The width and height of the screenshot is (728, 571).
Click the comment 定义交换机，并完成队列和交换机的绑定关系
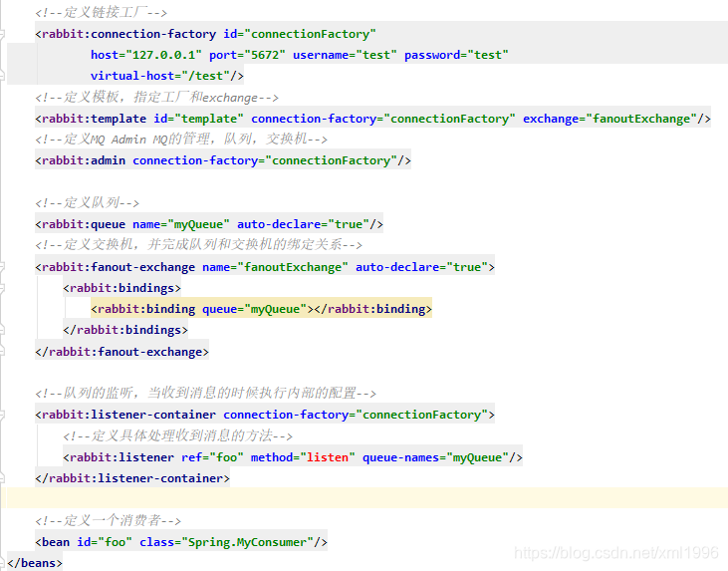tap(199, 244)
